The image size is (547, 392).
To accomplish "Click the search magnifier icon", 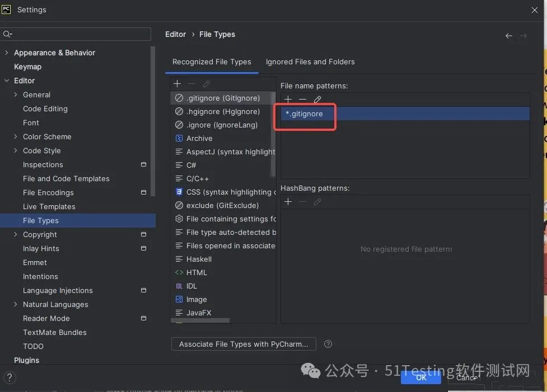I will point(7,34).
